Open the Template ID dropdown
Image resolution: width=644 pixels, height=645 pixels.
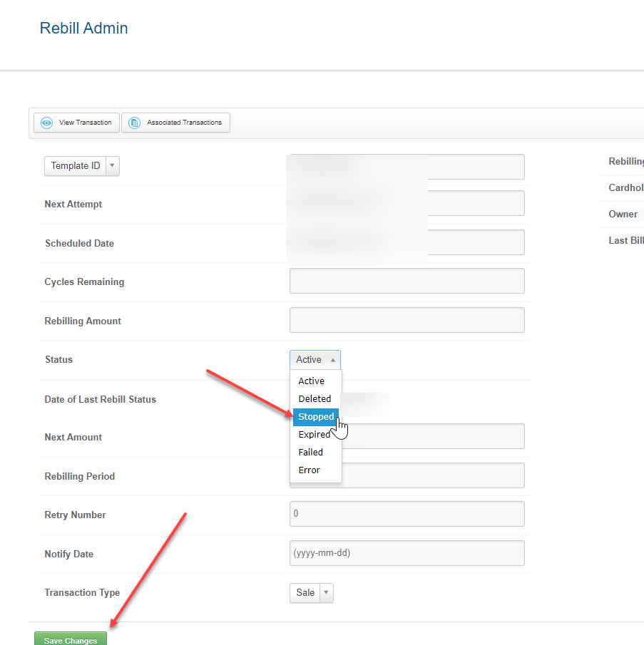point(82,166)
